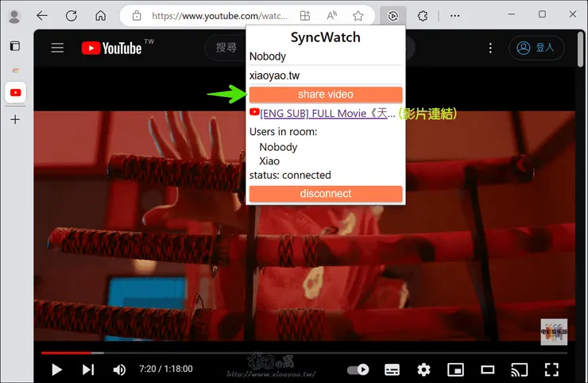Enter full screen mode
This screenshot has height=383, width=588.
[551, 369]
